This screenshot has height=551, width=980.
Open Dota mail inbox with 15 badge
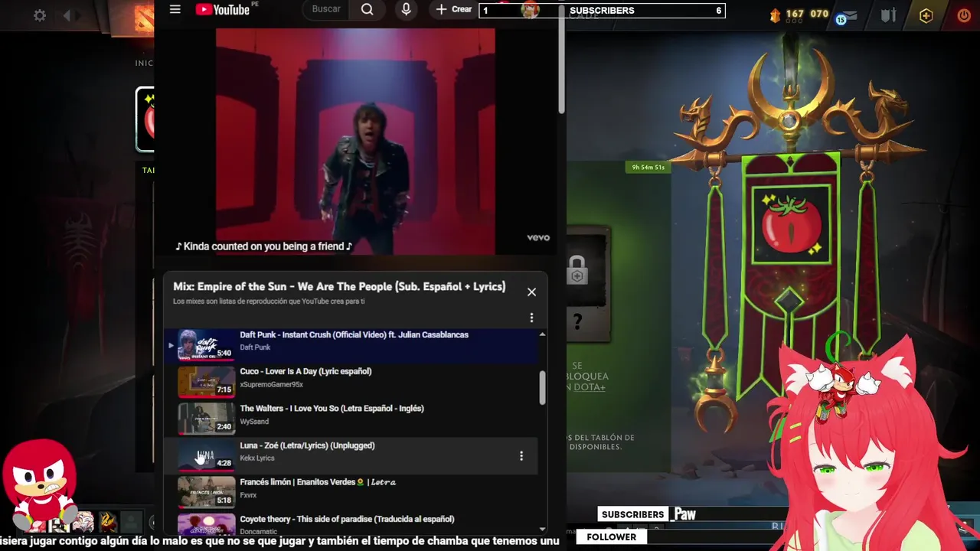[847, 16]
